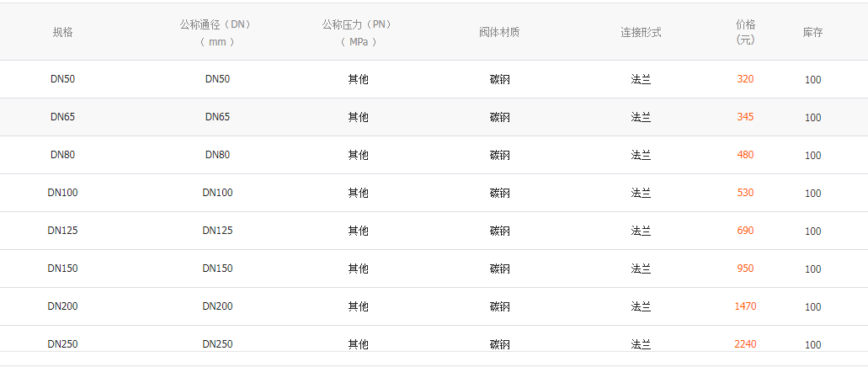Image resolution: width=868 pixels, height=367 pixels.
Task: Click the 库存 column header
Action: click(x=812, y=33)
